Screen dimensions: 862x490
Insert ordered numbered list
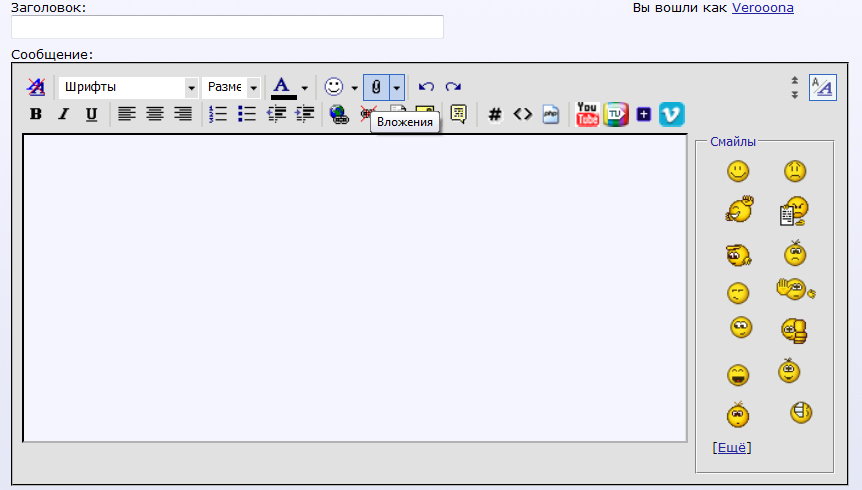coord(218,114)
